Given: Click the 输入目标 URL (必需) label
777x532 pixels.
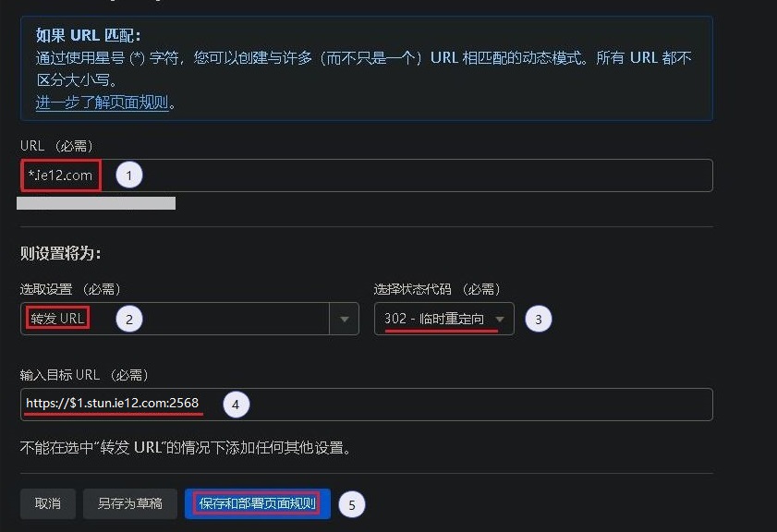Looking at the screenshot, I should tap(84, 374).
